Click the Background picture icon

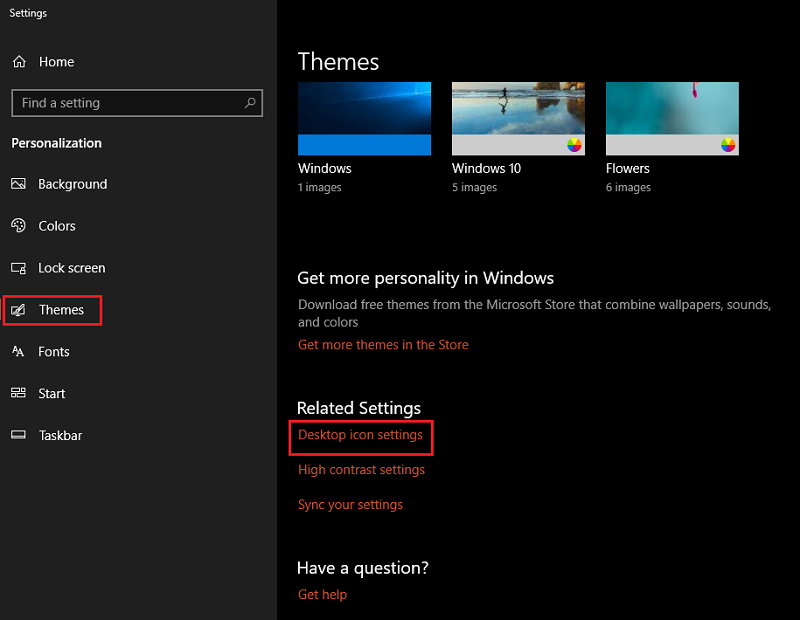[18, 184]
